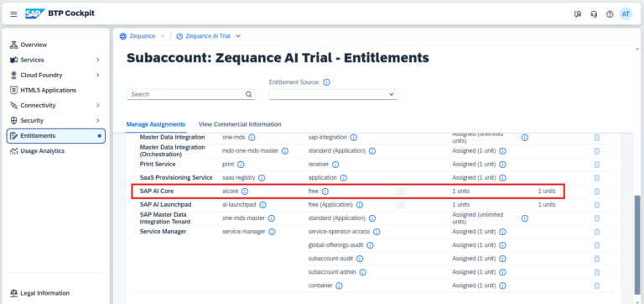
Task: Show info for sap-integration plan
Action: pyautogui.click(x=353, y=138)
